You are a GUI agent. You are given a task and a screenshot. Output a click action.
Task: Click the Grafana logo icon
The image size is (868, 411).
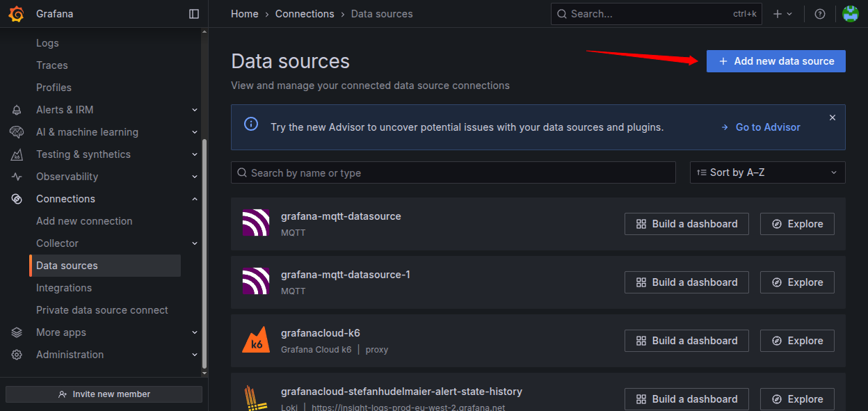coord(16,14)
